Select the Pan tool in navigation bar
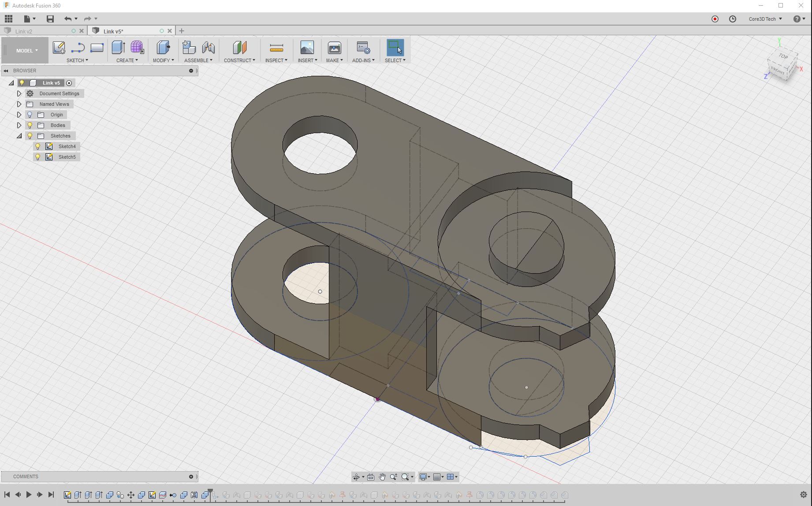 pos(382,476)
